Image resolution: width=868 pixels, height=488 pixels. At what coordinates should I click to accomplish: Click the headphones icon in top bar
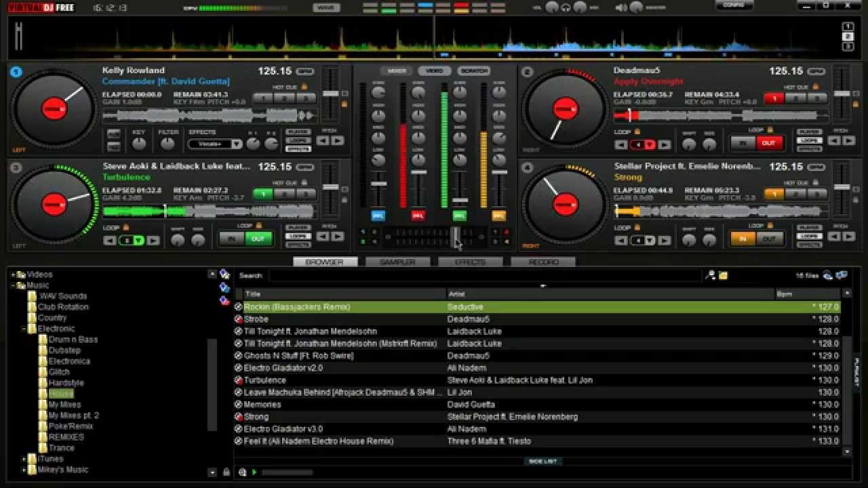566,8
